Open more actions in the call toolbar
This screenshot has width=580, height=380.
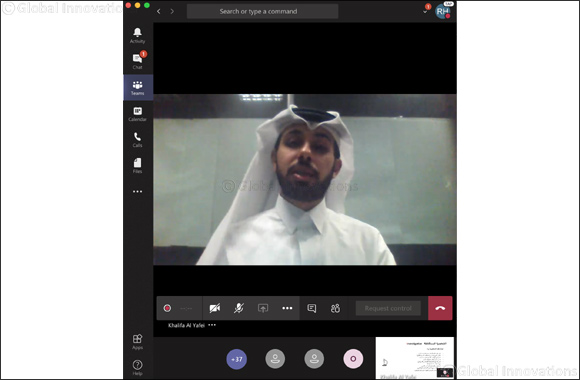(287, 308)
